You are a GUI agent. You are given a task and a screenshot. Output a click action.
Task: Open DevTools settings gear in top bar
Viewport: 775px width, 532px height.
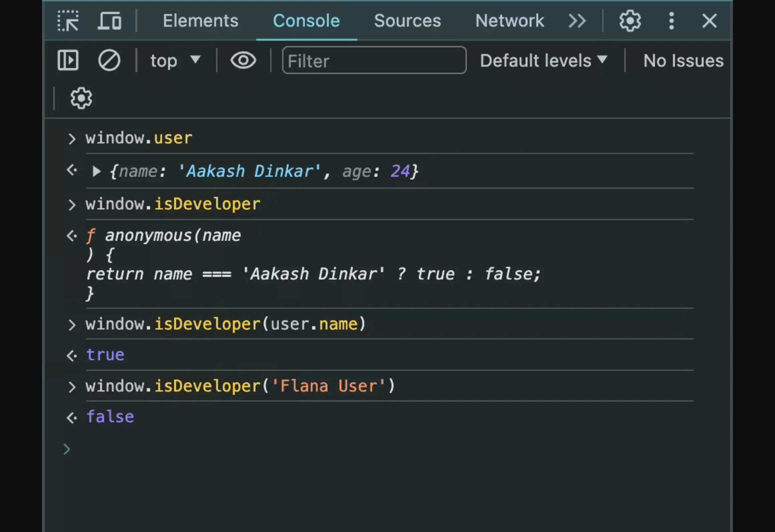click(630, 21)
